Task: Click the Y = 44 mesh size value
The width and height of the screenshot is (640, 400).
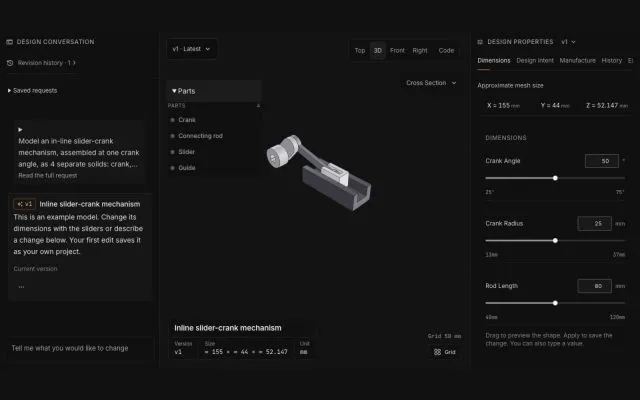Action: point(555,106)
